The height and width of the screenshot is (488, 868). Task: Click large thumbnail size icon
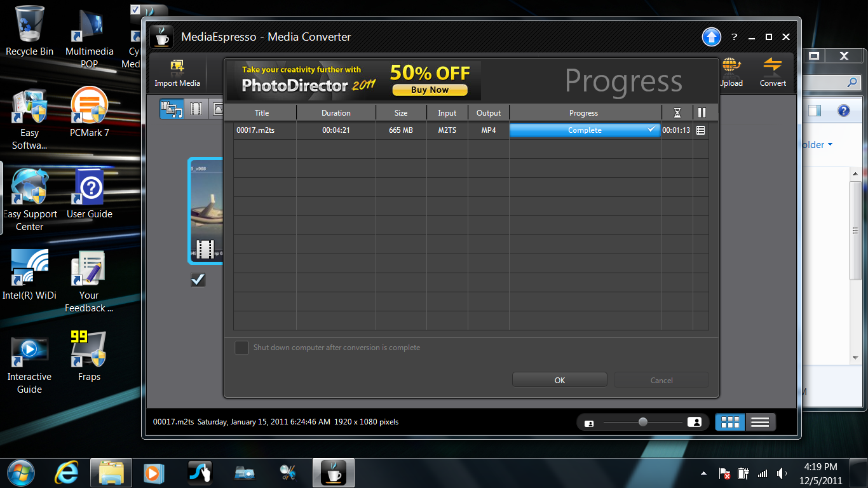coord(695,422)
